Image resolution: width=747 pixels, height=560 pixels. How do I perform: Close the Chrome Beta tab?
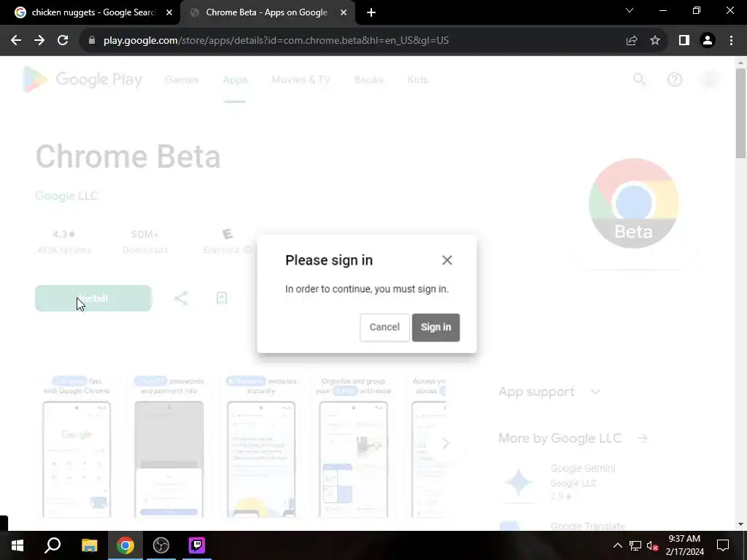[x=344, y=13]
